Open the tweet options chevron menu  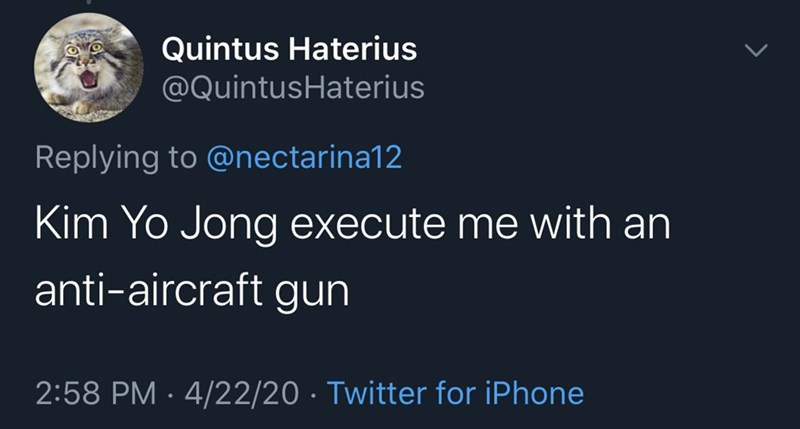pyautogui.click(x=758, y=51)
